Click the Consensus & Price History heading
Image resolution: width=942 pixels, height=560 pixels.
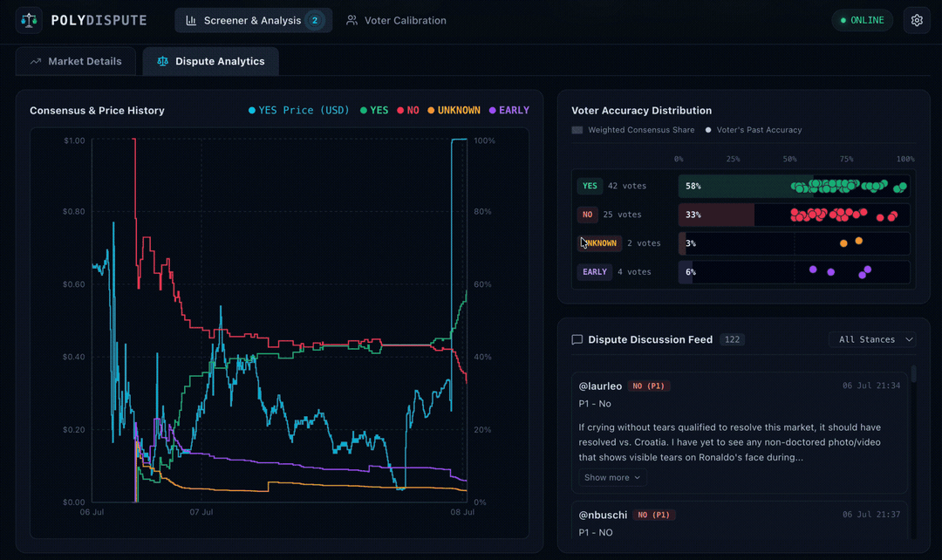pyautogui.click(x=97, y=111)
